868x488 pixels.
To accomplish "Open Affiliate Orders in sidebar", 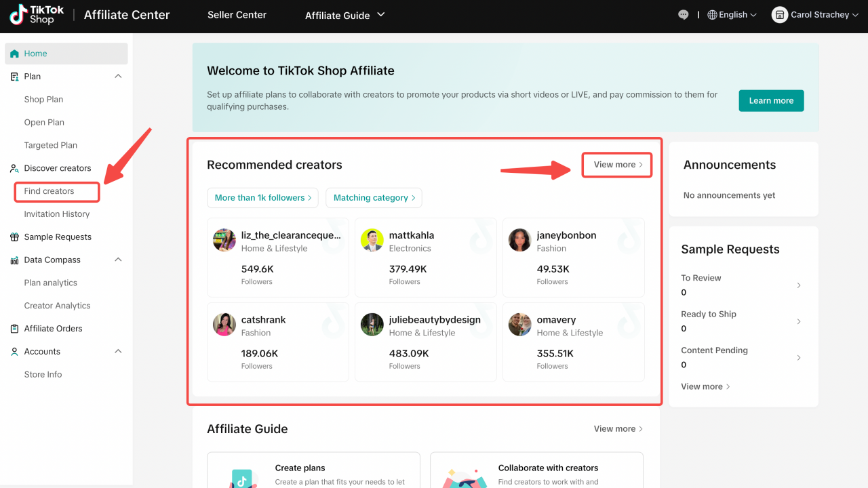I will coord(54,329).
